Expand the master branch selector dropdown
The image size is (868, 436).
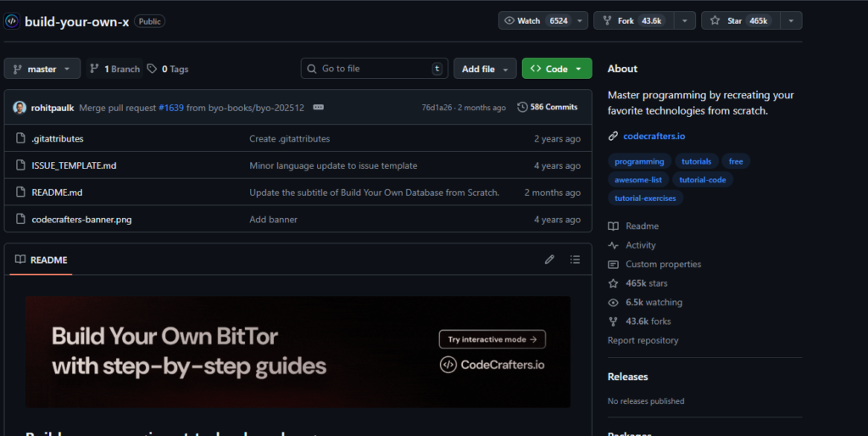tap(42, 69)
